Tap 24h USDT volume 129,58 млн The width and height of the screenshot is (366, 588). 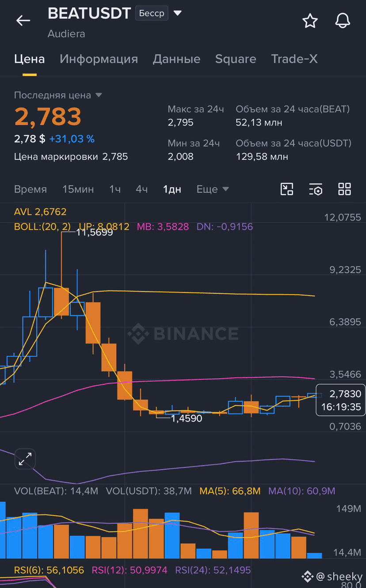click(x=262, y=156)
